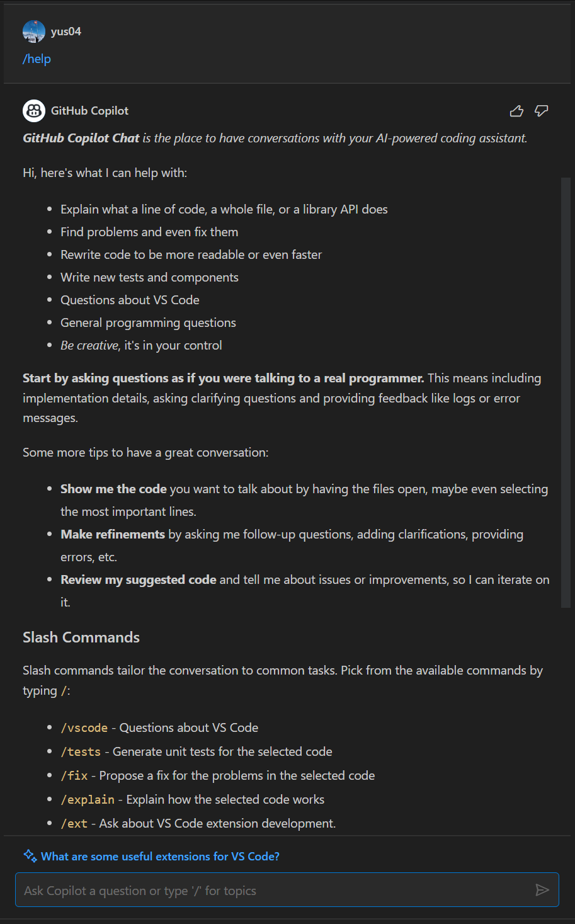The image size is (575, 924).
Task: Select the /tests slash command
Action: [x=81, y=751]
